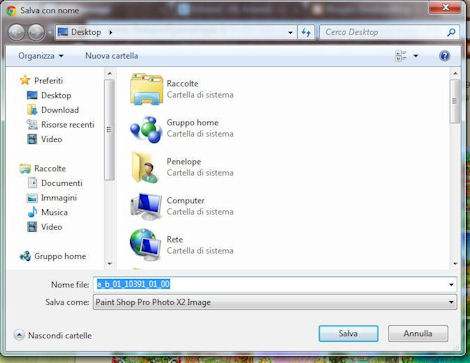Image resolution: width=470 pixels, height=363 pixels.
Task: Click the sidebar navigation scrollbar thumb
Action: point(109,130)
